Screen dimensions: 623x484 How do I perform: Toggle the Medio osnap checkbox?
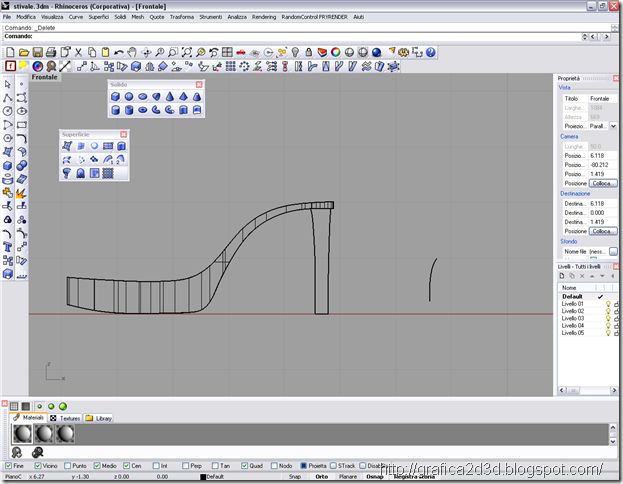[97, 465]
